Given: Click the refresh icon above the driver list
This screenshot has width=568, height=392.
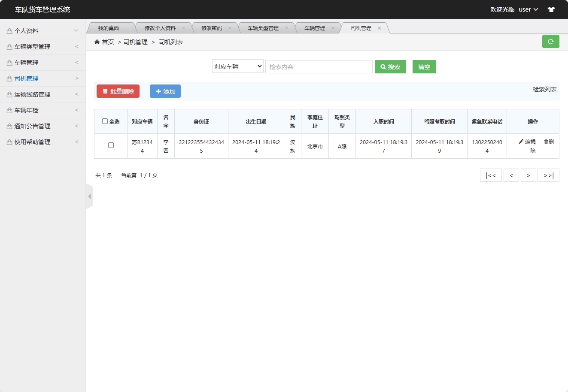Looking at the screenshot, I should (x=551, y=42).
